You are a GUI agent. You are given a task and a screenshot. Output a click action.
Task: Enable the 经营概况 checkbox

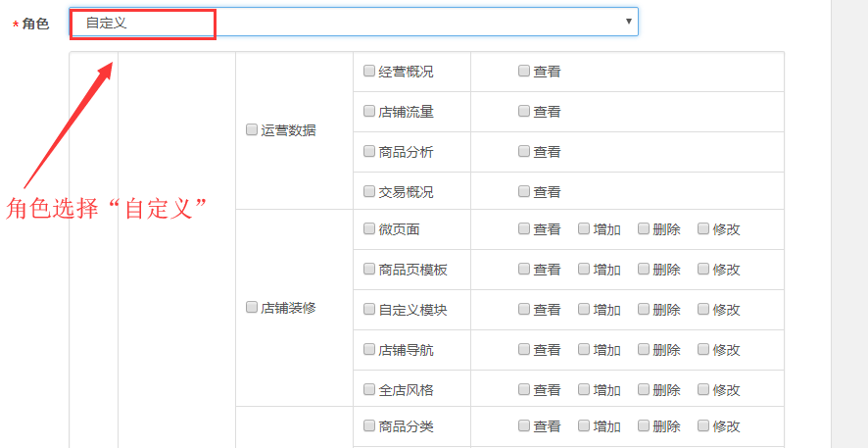click(x=369, y=71)
